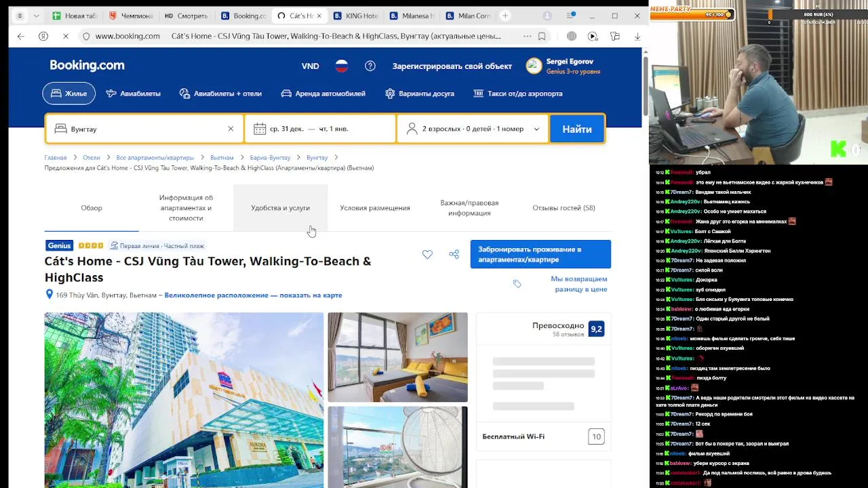
Task: Click Мы возвращаем разницу в цене
Action: tap(578, 284)
